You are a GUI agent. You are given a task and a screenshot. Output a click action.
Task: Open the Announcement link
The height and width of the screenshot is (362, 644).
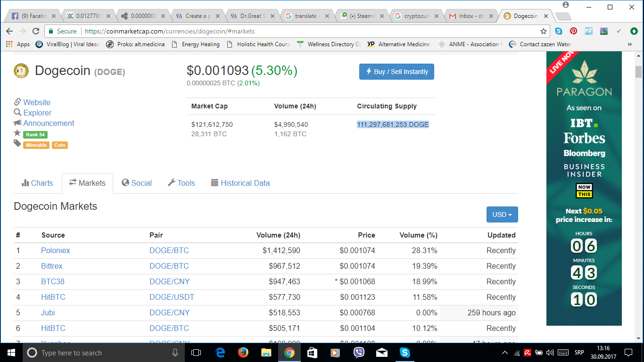[49, 123]
